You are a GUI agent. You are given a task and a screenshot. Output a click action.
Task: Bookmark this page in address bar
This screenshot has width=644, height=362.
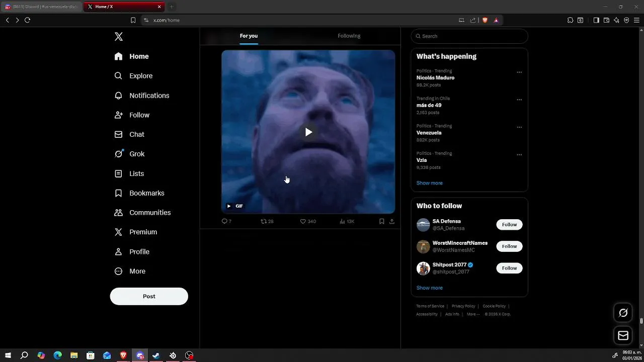click(x=133, y=20)
